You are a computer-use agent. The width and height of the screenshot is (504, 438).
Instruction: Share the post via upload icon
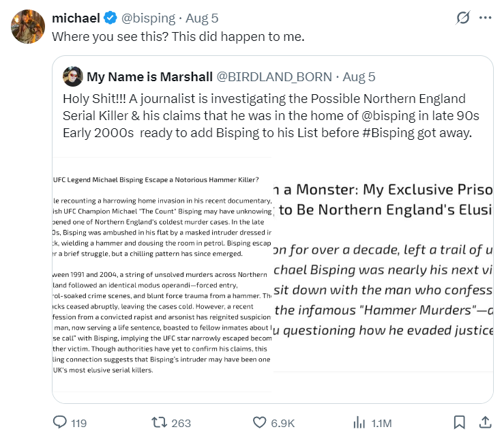pyautogui.click(x=486, y=422)
